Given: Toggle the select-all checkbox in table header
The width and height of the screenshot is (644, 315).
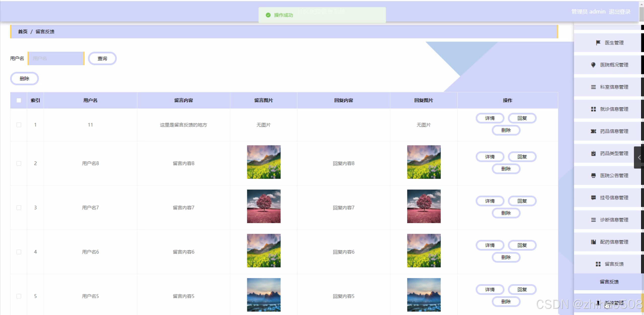Looking at the screenshot, I should [x=19, y=100].
